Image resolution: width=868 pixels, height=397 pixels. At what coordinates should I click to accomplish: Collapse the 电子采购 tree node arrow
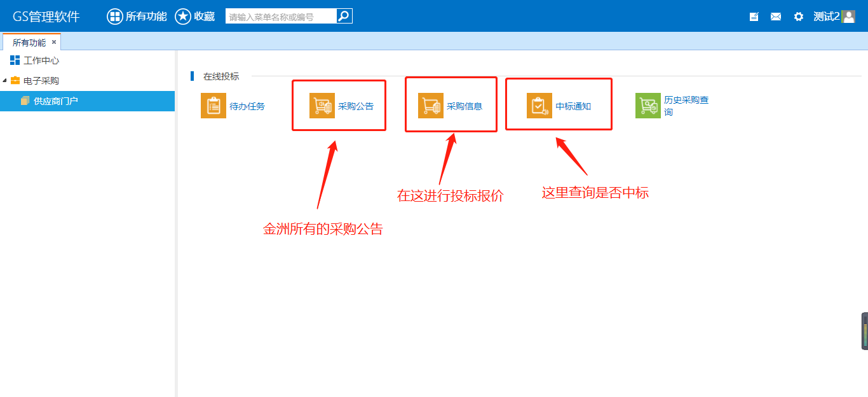tap(4, 81)
